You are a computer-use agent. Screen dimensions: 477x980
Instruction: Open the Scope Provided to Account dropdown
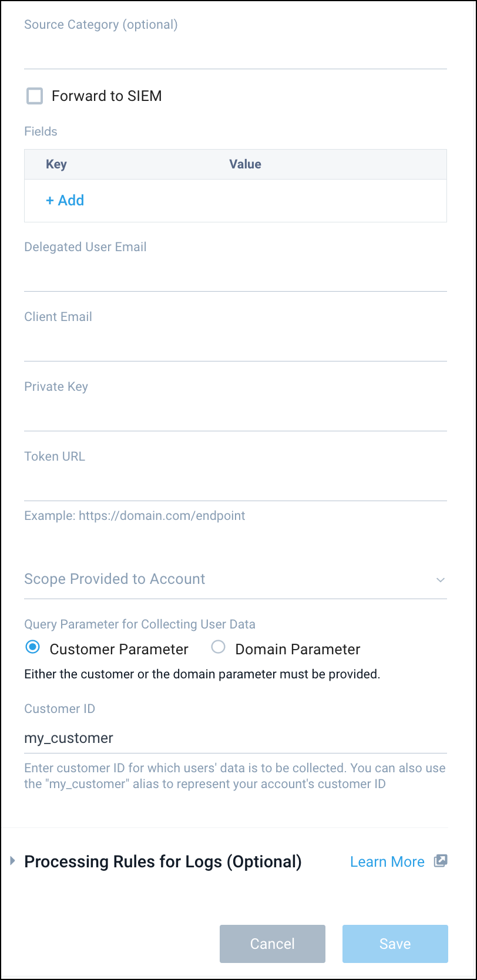[x=235, y=579]
